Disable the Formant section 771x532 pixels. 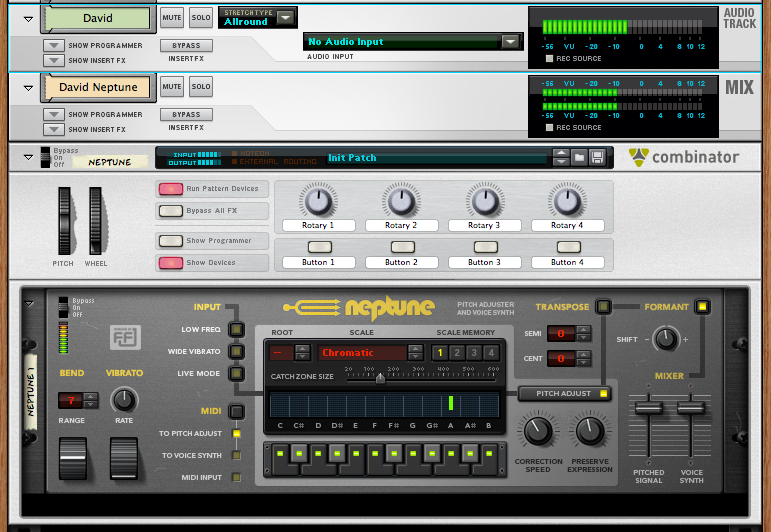click(x=702, y=307)
